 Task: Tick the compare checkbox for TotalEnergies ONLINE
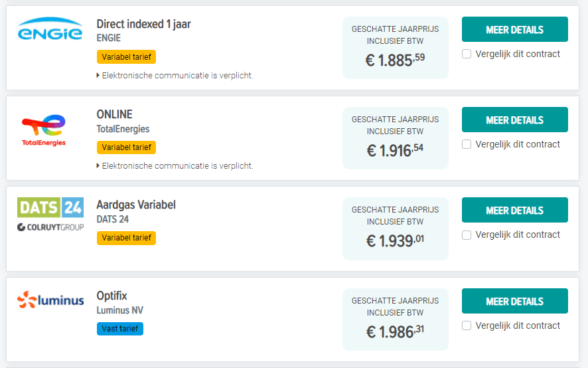467,144
